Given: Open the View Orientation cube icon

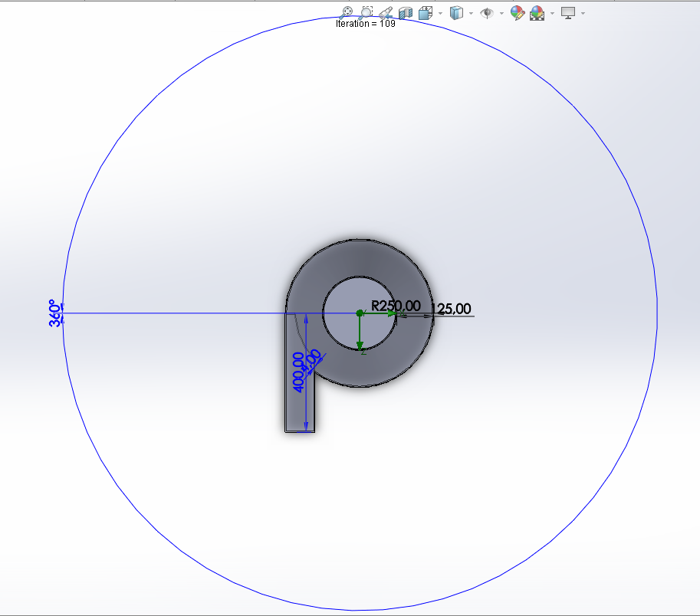Looking at the screenshot, I should pyautogui.click(x=425, y=13).
